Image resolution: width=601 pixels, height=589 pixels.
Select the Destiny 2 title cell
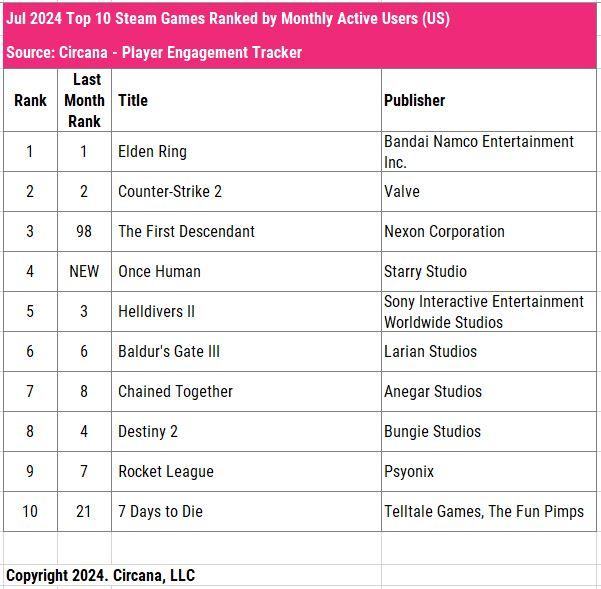point(149,431)
